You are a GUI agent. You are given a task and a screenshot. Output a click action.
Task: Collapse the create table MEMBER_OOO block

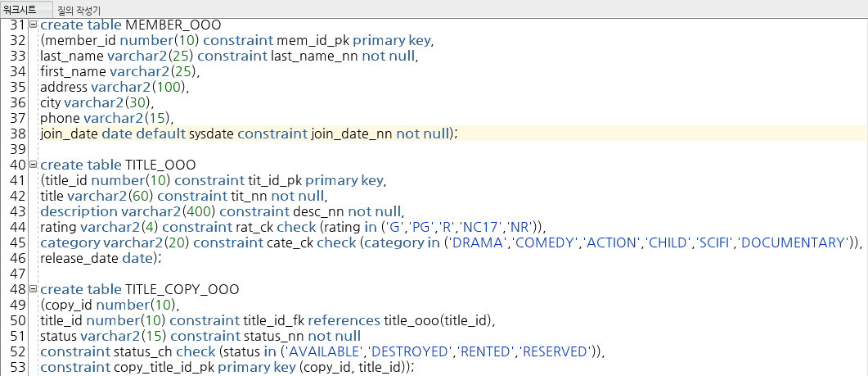point(34,25)
